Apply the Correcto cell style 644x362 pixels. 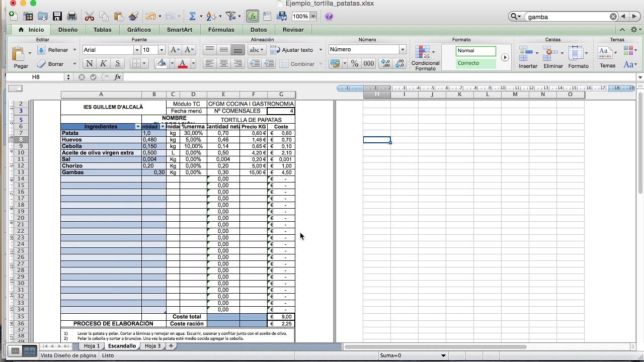tap(475, 63)
